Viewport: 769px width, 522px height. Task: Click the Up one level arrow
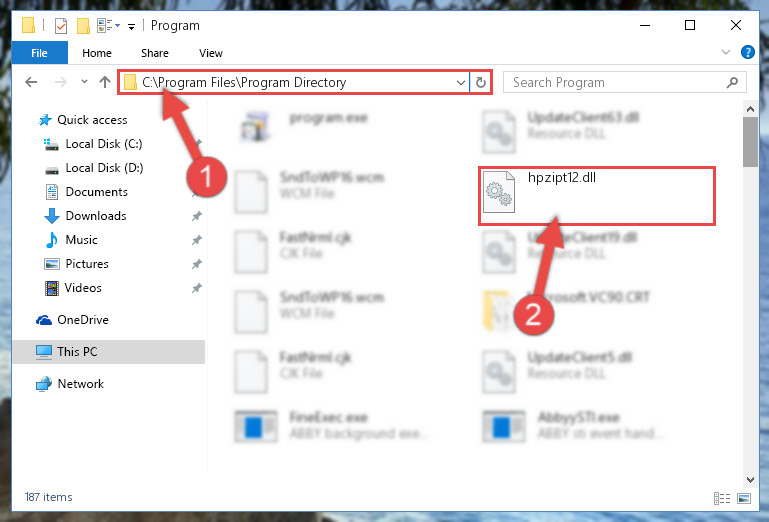104,82
